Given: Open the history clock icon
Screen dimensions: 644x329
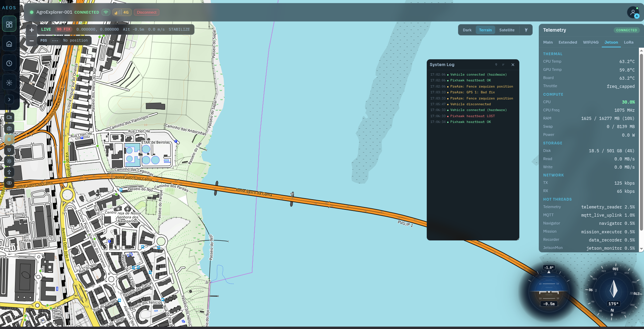Looking at the screenshot, I should tap(9, 63).
